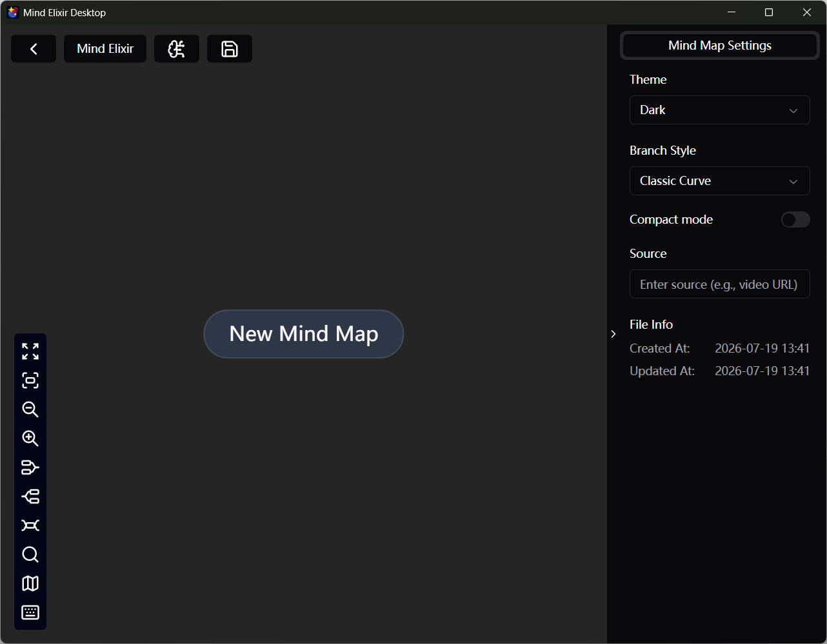Image resolution: width=827 pixels, height=644 pixels.
Task: Show keyboard shortcuts icon
Action: coord(30,612)
